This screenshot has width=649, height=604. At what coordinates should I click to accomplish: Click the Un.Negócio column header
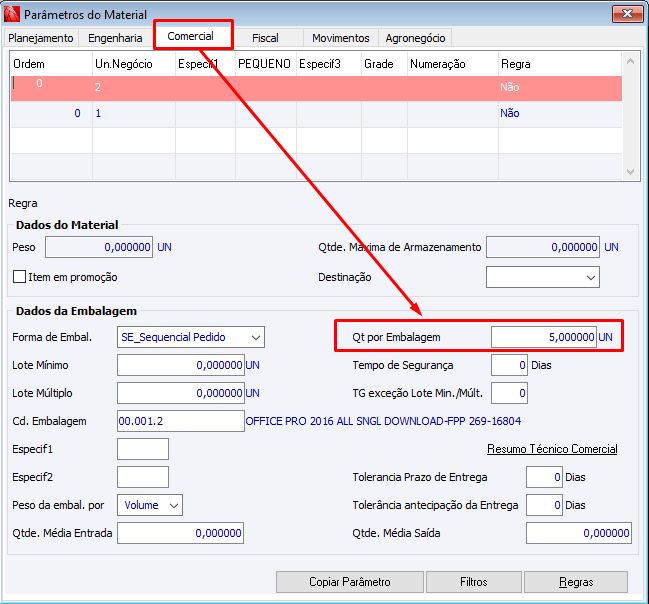point(134,64)
